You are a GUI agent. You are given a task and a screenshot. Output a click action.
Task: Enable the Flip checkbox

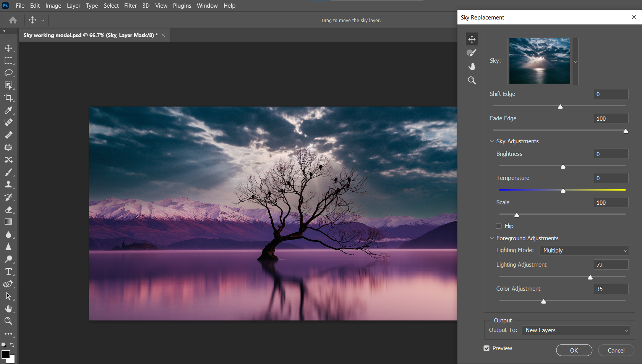pyautogui.click(x=499, y=226)
